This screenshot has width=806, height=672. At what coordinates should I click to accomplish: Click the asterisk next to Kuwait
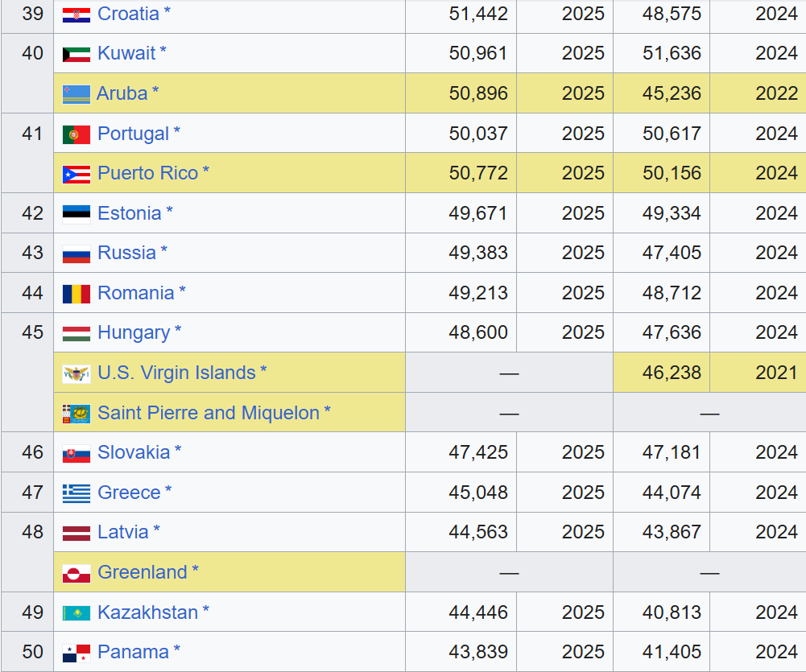(163, 53)
